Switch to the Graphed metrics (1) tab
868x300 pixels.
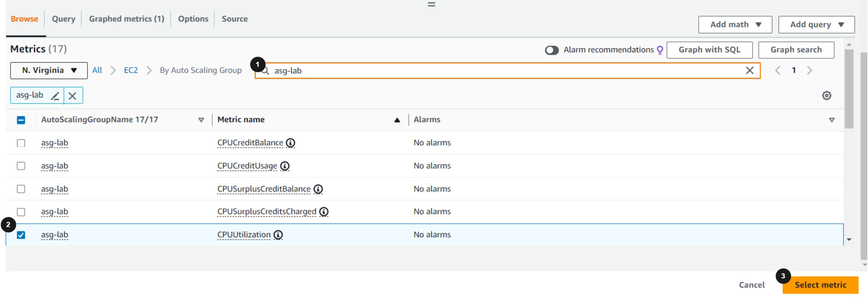[x=127, y=19]
